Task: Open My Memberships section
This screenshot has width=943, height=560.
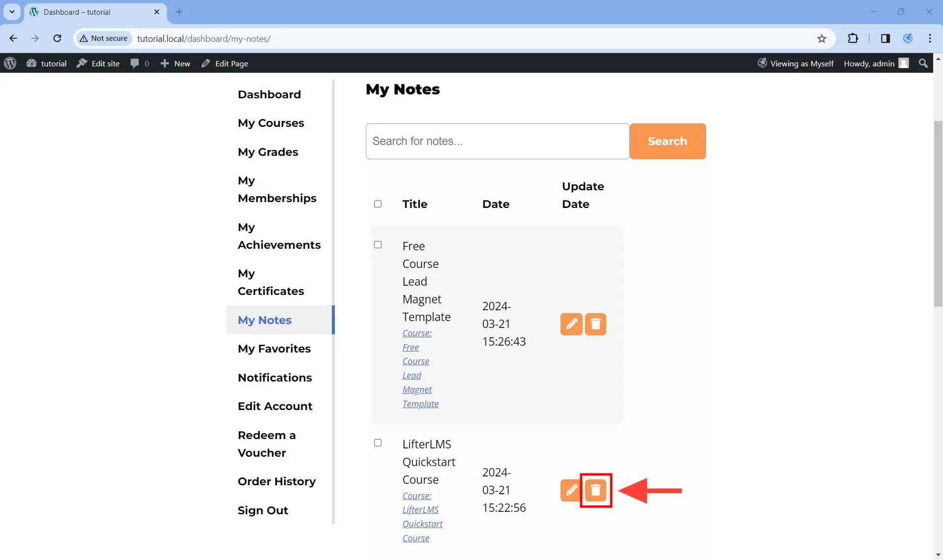Action: (277, 189)
